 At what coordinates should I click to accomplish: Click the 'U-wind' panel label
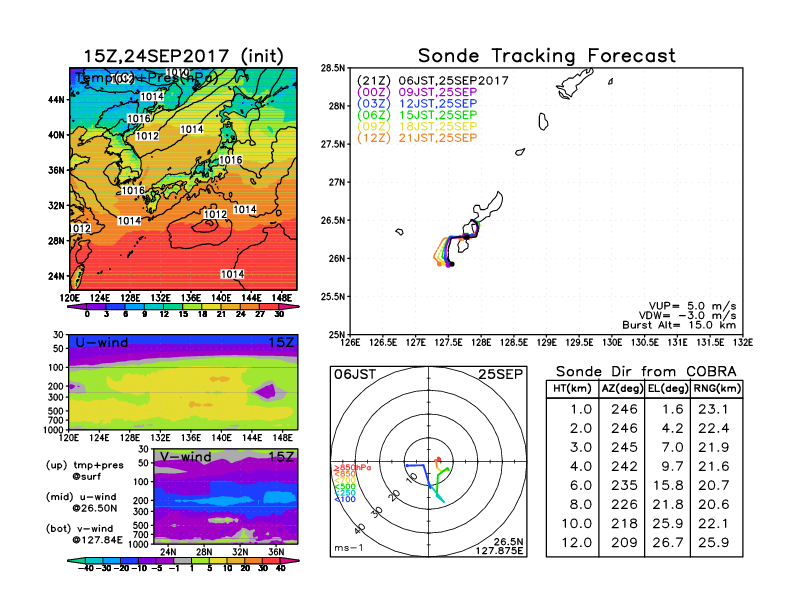click(102, 342)
